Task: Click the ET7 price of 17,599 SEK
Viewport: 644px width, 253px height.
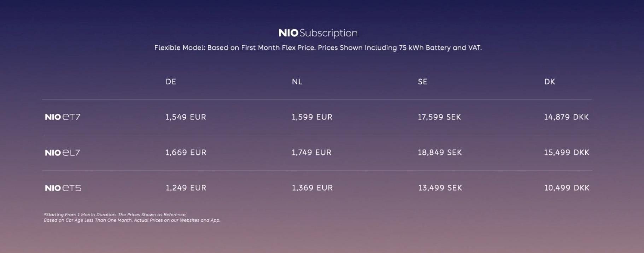Action: [x=439, y=117]
